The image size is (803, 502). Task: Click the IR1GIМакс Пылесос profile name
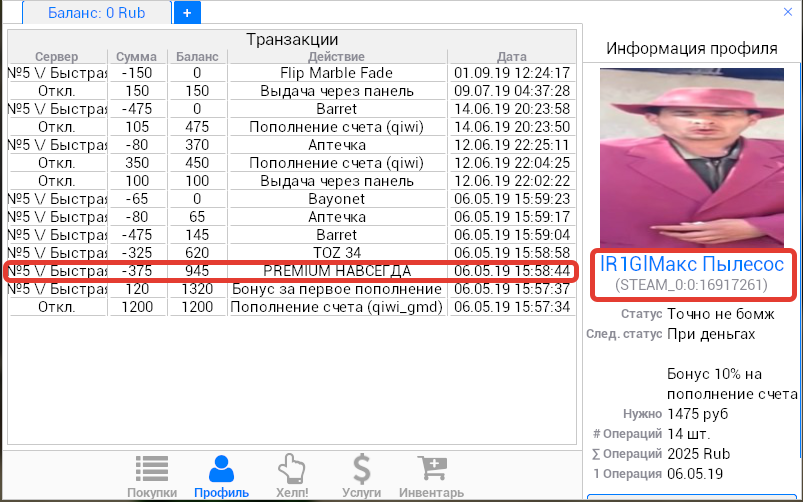[691, 264]
